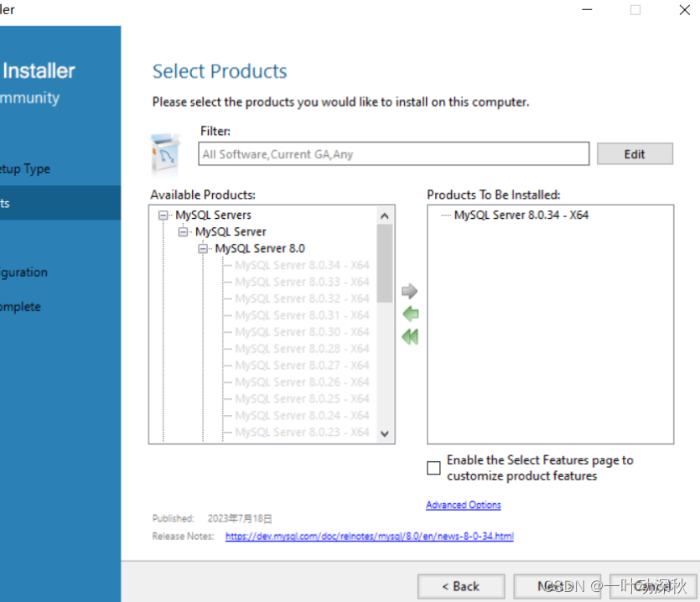Viewport: 700px width, 602px height.
Task: Click the available products scroll up arrow
Action: (x=385, y=216)
